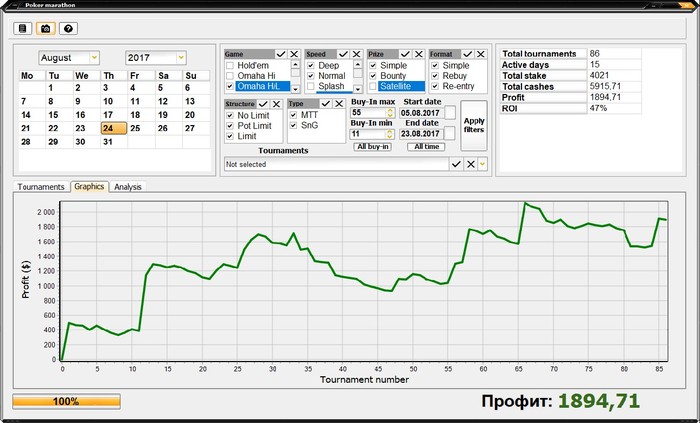
Task: Enable the Satellite prize checkbox
Action: pyautogui.click(x=373, y=86)
